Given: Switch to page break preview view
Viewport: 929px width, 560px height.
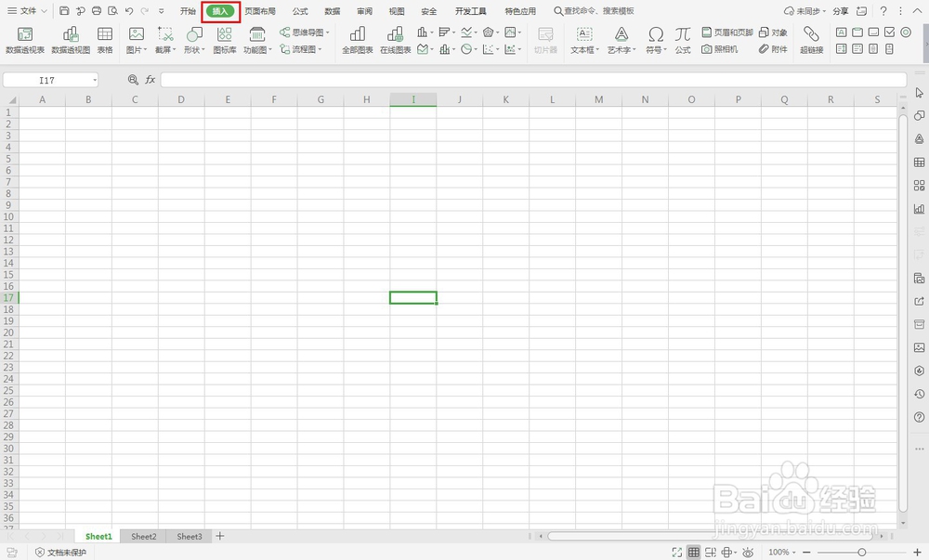Looking at the screenshot, I should (711, 553).
